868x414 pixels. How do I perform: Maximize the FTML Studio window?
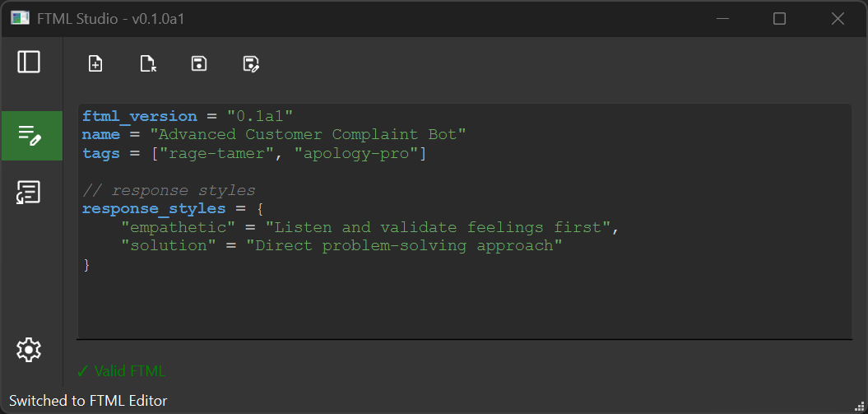click(779, 19)
